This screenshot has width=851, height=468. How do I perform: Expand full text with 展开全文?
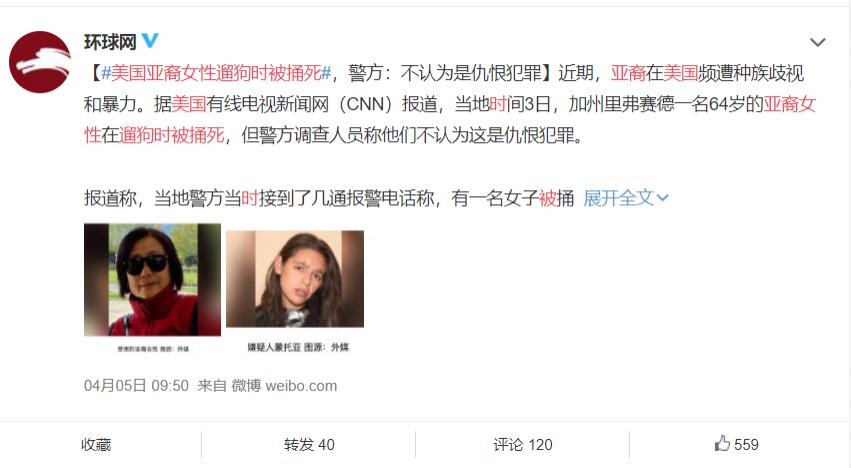click(x=619, y=198)
